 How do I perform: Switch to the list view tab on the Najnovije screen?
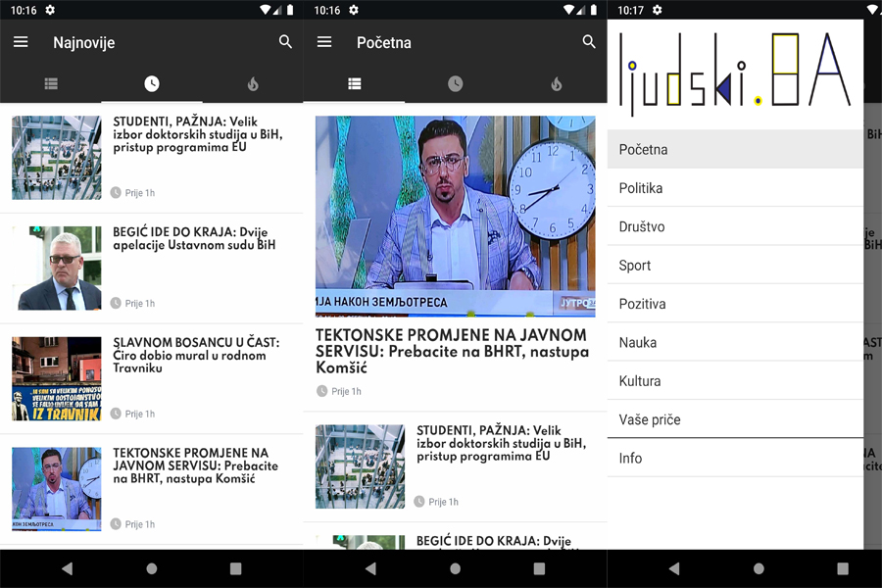pyautogui.click(x=51, y=84)
